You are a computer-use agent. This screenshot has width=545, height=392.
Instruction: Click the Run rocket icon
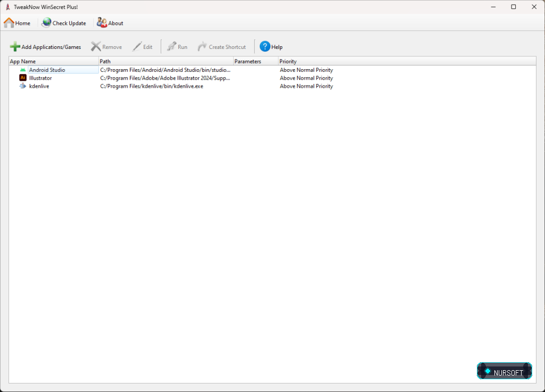click(171, 46)
